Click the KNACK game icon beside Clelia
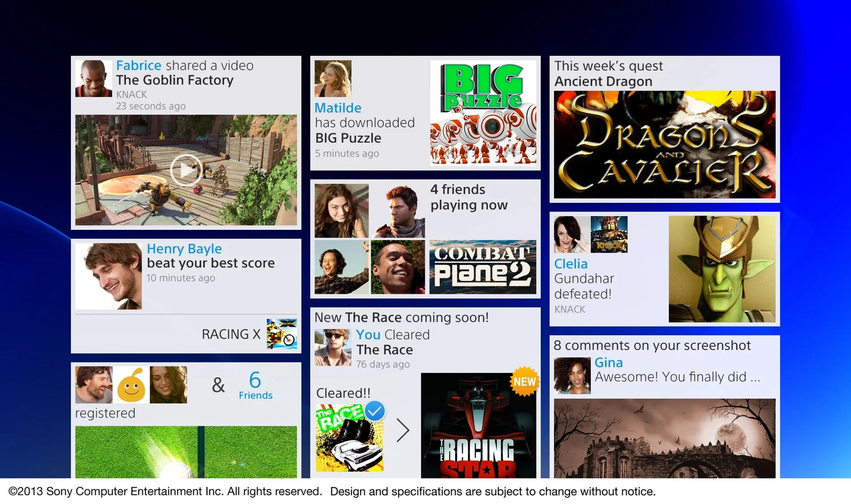The height and width of the screenshot is (504, 851). click(609, 234)
